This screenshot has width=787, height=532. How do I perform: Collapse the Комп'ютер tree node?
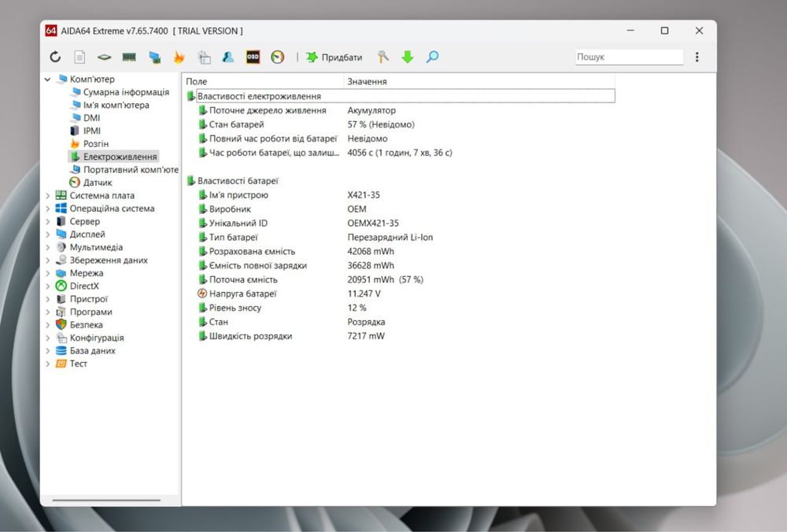click(48, 79)
